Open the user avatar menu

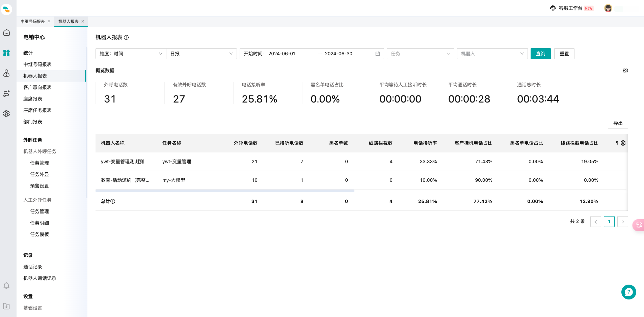(x=608, y=8)
